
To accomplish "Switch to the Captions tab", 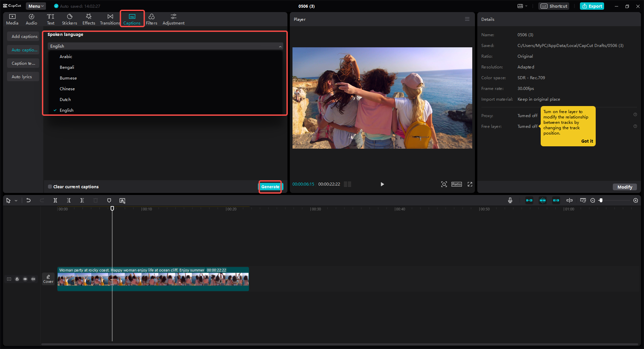I will (132, 19).
